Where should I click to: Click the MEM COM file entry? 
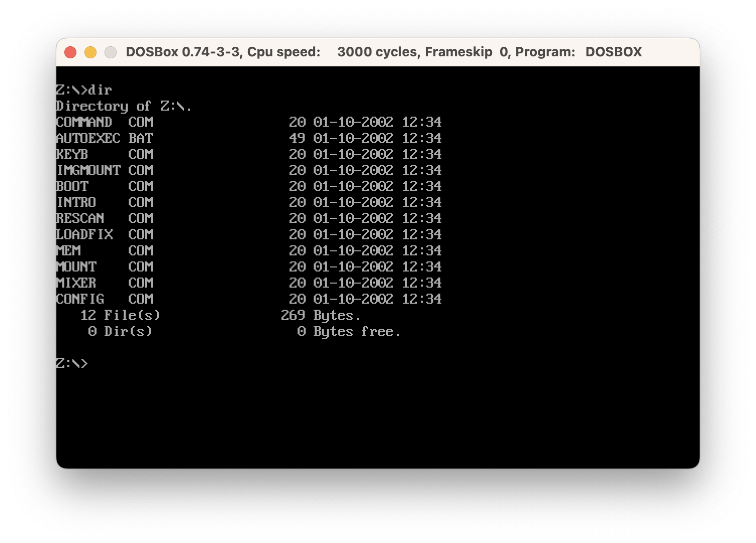(249, 251)
